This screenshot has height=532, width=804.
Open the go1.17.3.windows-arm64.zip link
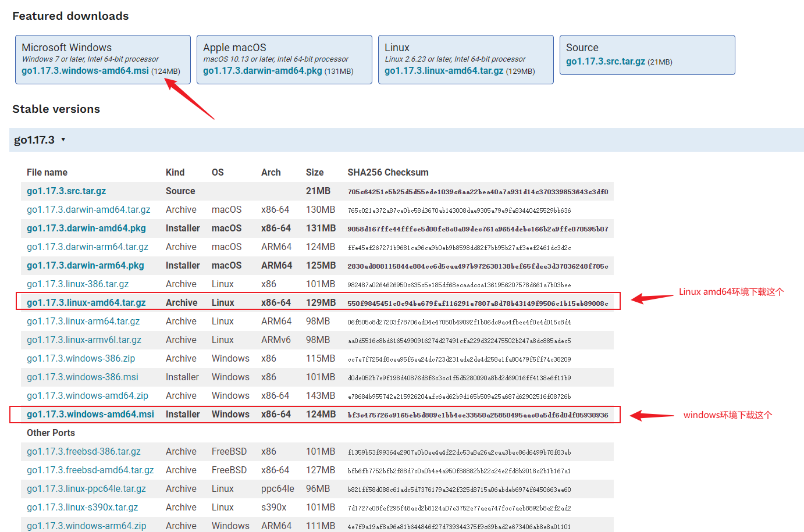point(86,526)
